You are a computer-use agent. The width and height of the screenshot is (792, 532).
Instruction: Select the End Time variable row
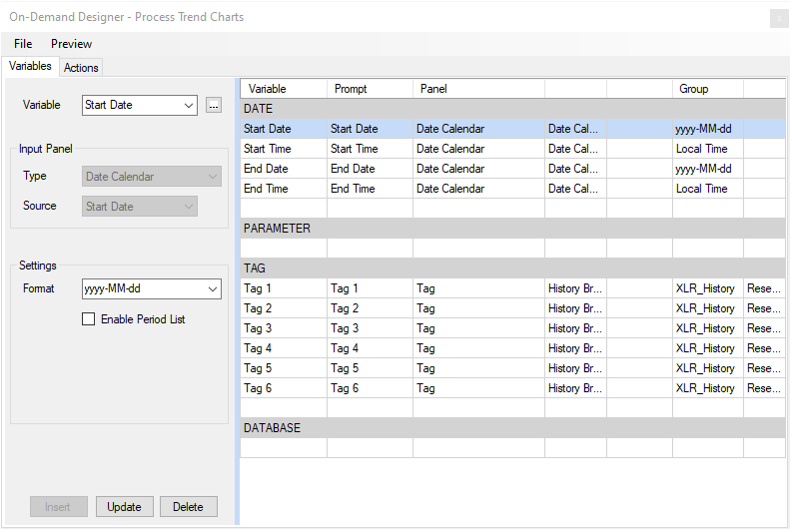click(x=512, y=189)
